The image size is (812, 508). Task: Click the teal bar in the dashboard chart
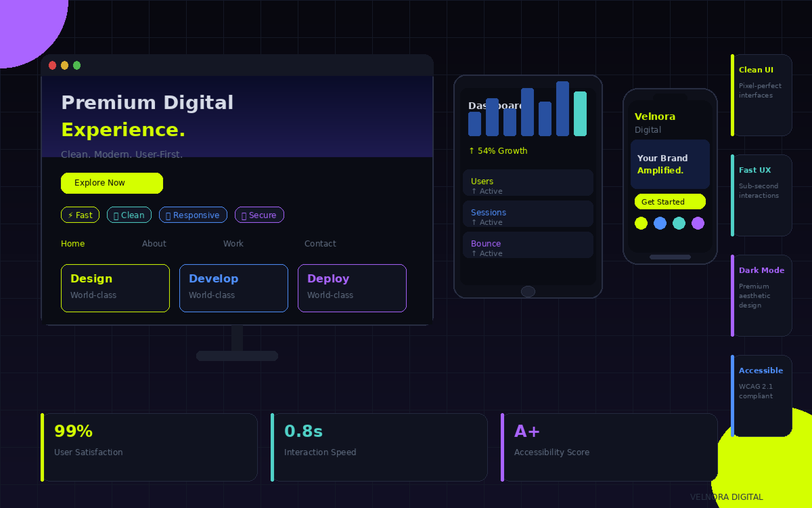[x=580, y=114]
